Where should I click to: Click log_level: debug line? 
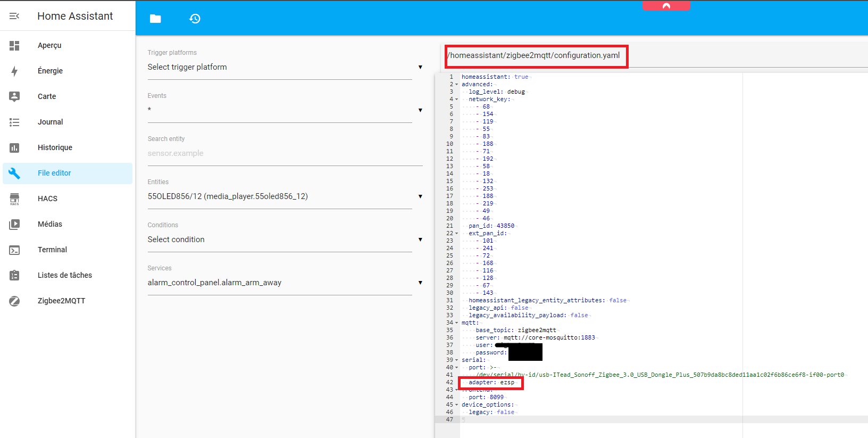497,92
